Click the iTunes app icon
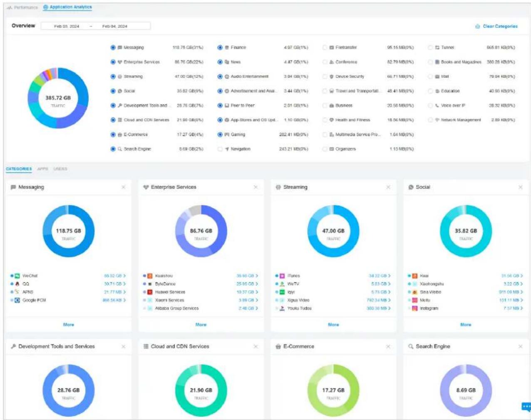The width and height of the screenshot is (531, 420). point(282,276)
